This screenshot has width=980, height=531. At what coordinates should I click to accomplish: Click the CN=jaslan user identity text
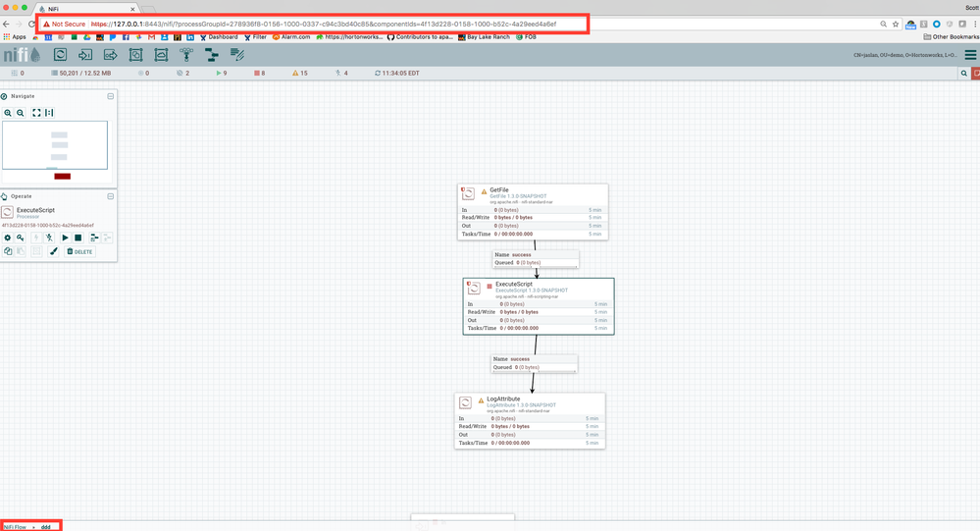tap(905, 55)
